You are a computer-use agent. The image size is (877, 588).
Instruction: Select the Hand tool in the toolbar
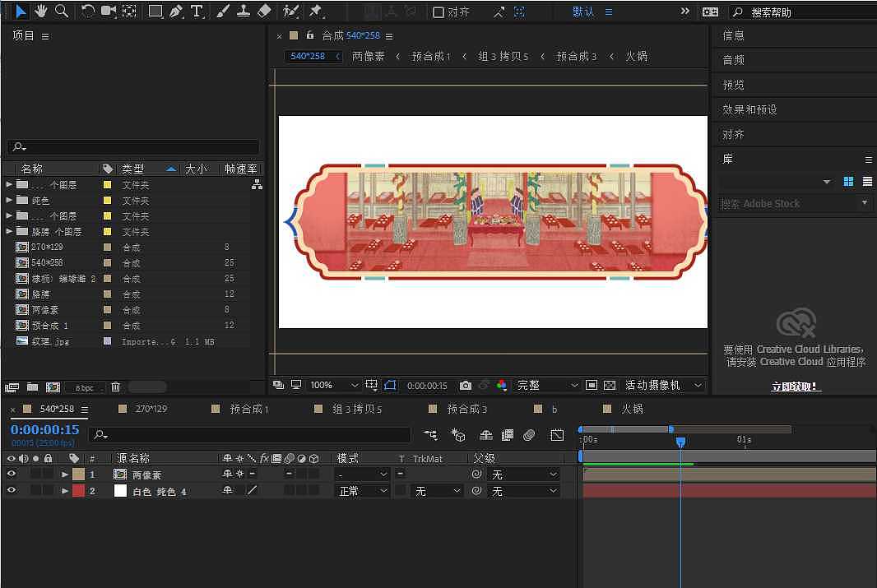[39, 12]
